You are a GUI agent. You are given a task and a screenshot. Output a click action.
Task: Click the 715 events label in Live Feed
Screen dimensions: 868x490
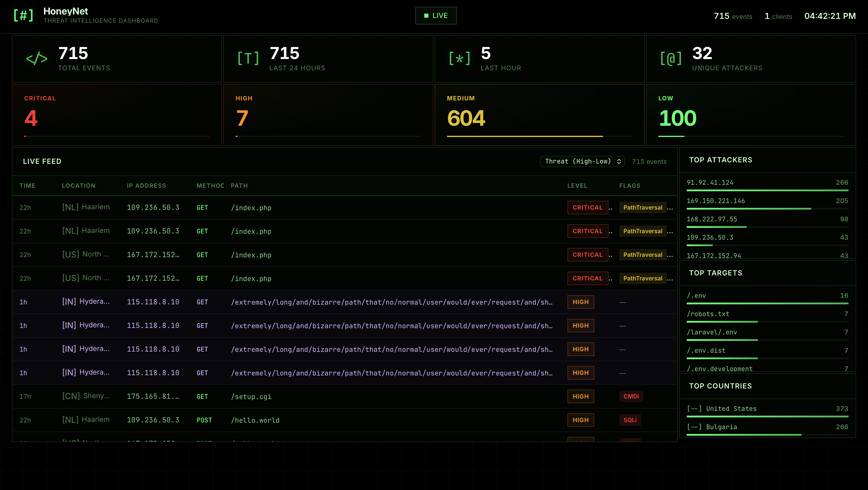click(x=649, y=161)
